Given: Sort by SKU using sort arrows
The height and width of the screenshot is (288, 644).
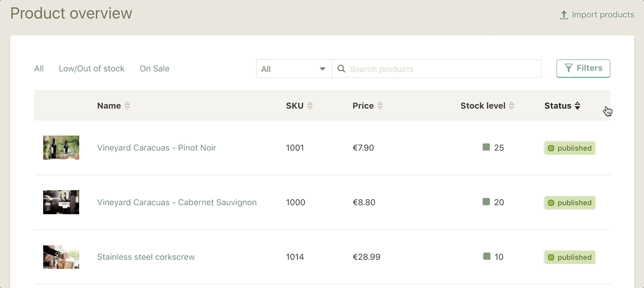Looking at the screenshot, I should point(310,106).
